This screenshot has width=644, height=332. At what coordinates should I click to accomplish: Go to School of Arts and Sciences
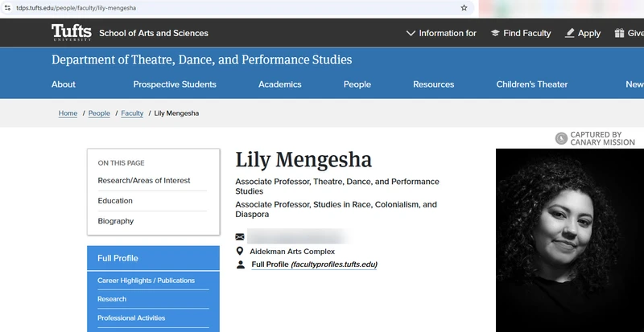click(x=154, y=33)
